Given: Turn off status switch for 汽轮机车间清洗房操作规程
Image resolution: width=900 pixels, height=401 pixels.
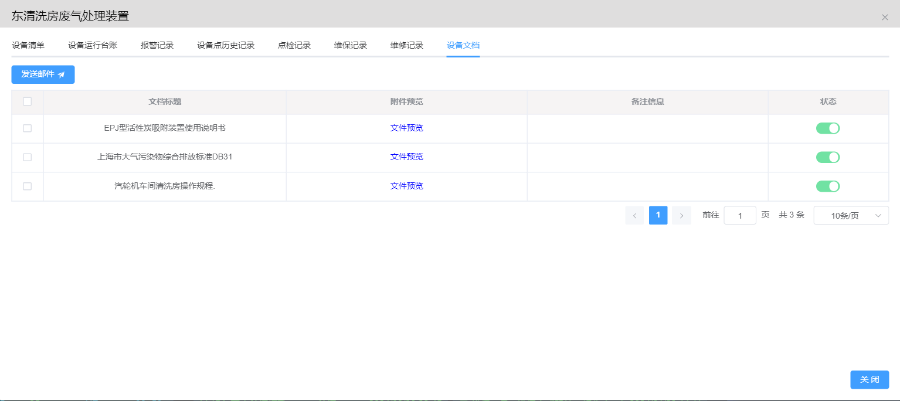Looking at the screenshot, I should [x=827, y=186].
